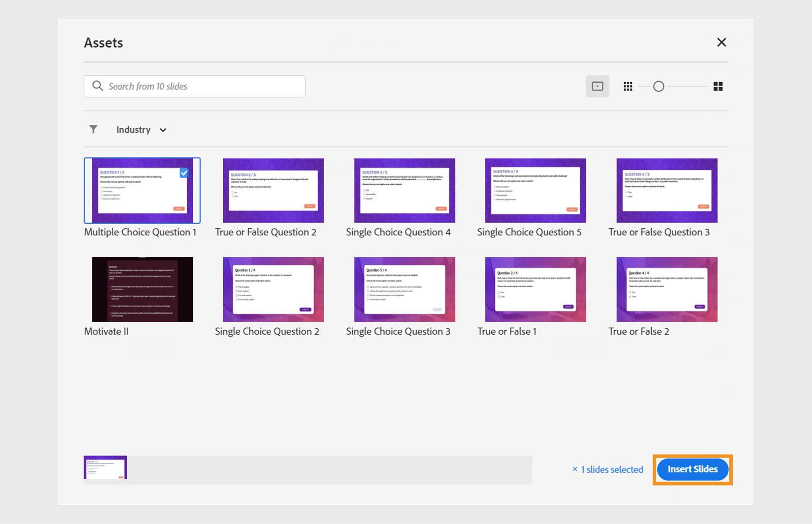Click the selected slide preview in the bottom strip
Viewport: 812px width, 524px height.
105,467
